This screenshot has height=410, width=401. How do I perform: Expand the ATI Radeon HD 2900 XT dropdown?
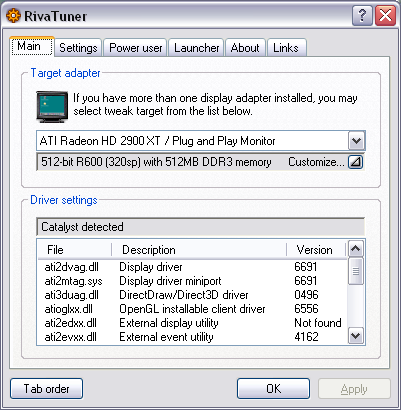(x=356, y=141)
